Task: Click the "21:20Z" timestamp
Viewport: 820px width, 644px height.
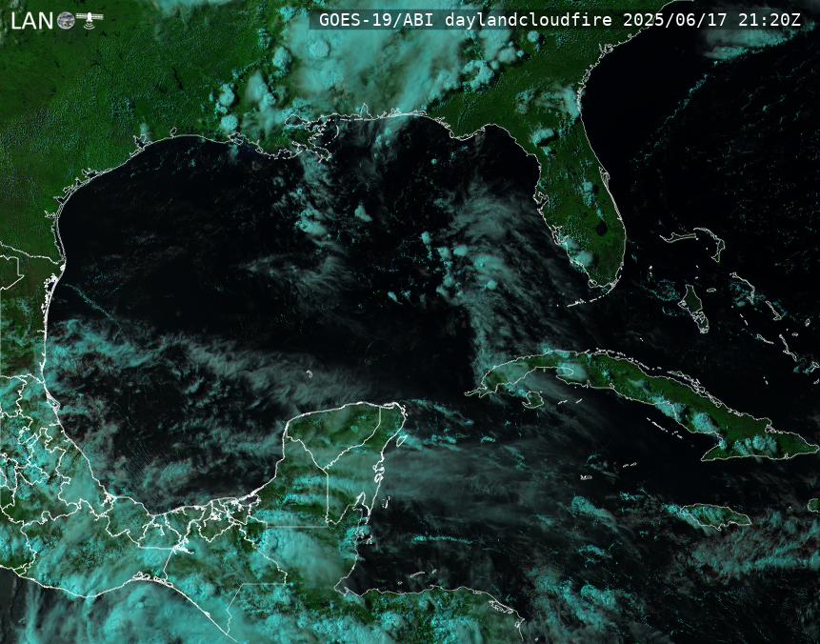Action: click(x=770, y=20)
